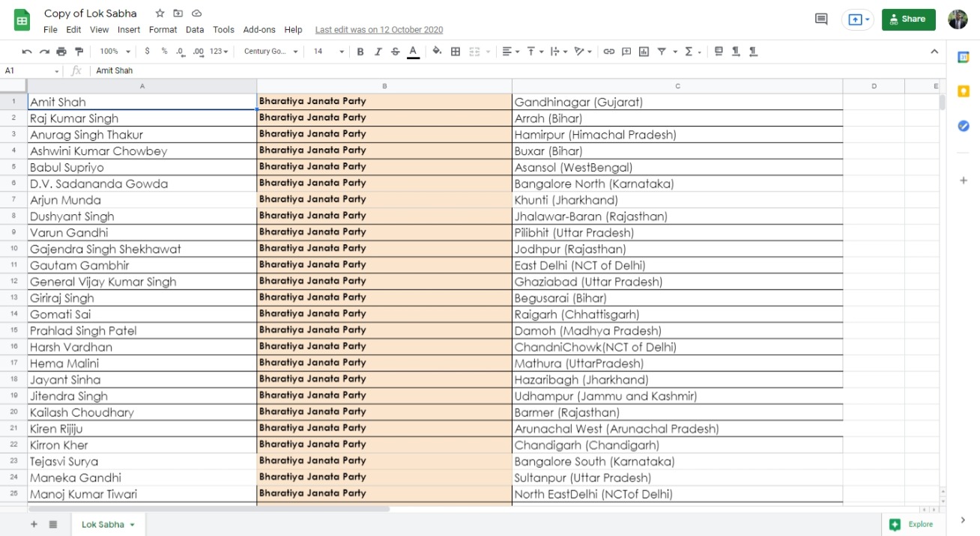Open the present to meeting button
The height and width of the screenshot is (536, 980).
coord(858,19)
